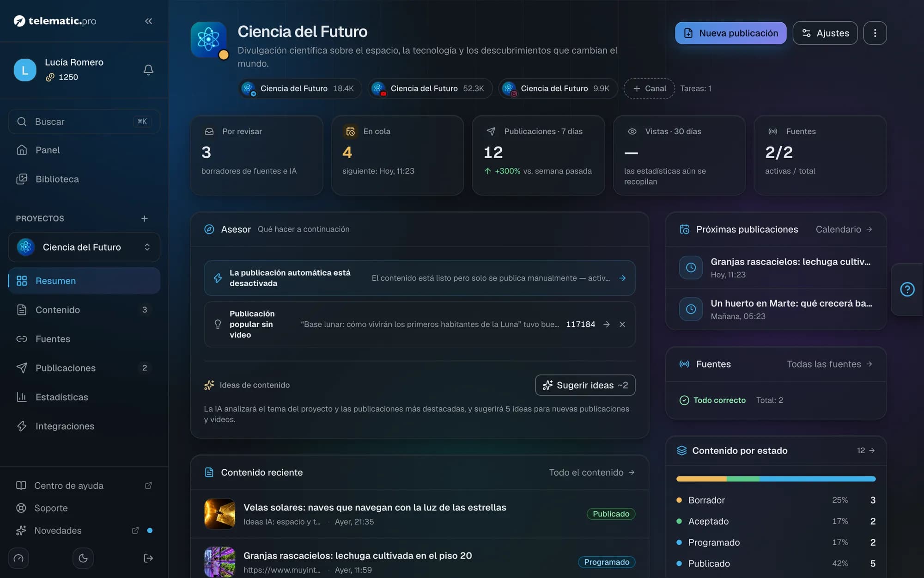The width and height of the screenshot is (924, 578).
Task: Open Biblioteca in sidebar
Action: coord(84,179)
